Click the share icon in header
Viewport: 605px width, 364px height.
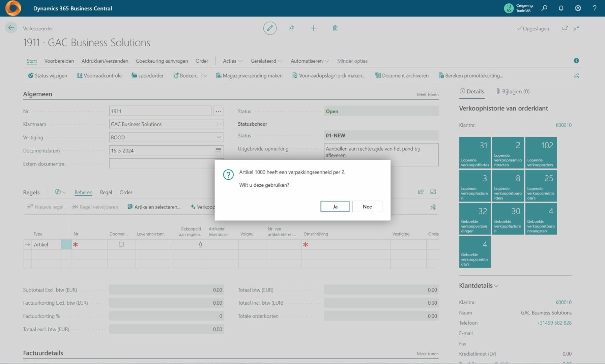click(x=291, y=28)
